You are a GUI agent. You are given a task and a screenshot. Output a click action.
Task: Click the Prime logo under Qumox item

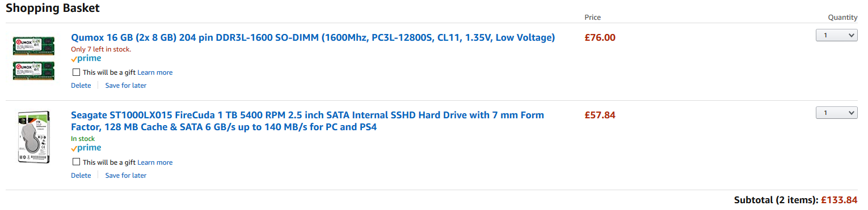pos(86,58)
